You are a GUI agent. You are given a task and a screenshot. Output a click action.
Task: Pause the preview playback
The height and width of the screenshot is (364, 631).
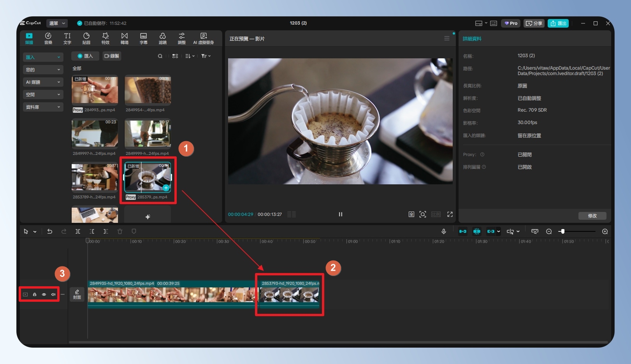(x=341, y=214)
